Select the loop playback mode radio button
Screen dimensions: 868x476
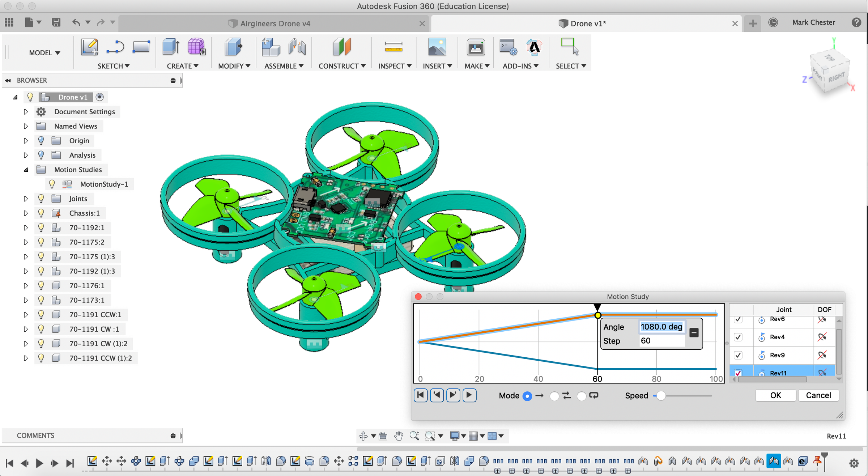582,396
